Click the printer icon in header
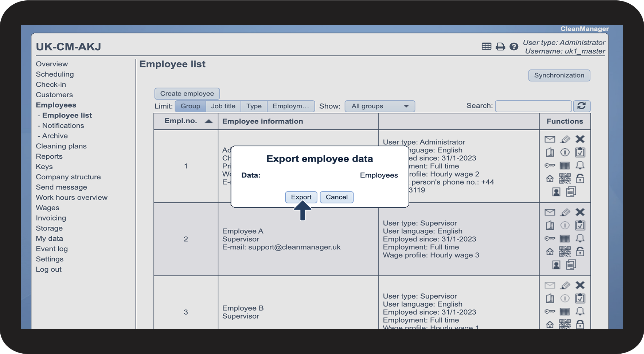The image size is (644, 354). click(x=500, y=47)
